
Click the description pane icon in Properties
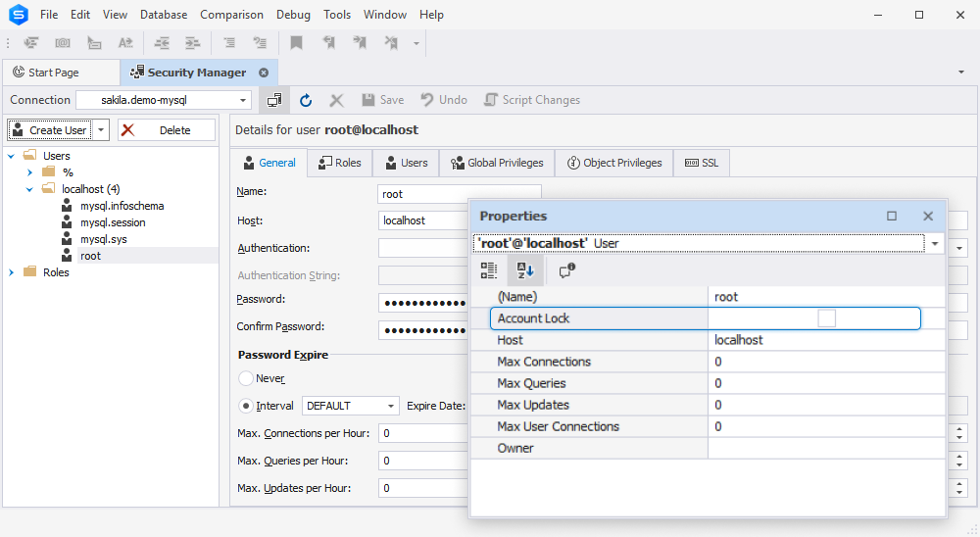566,270
